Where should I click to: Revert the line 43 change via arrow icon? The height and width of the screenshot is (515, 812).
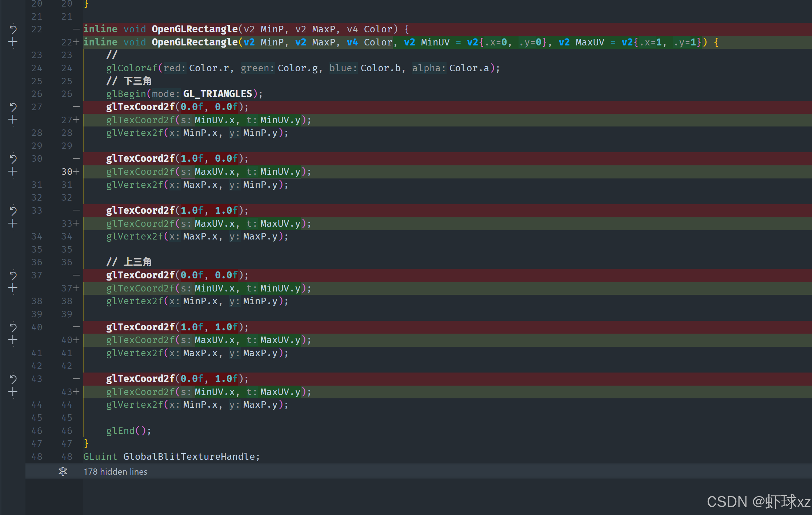pyautogui.click(x=13, y=379)
